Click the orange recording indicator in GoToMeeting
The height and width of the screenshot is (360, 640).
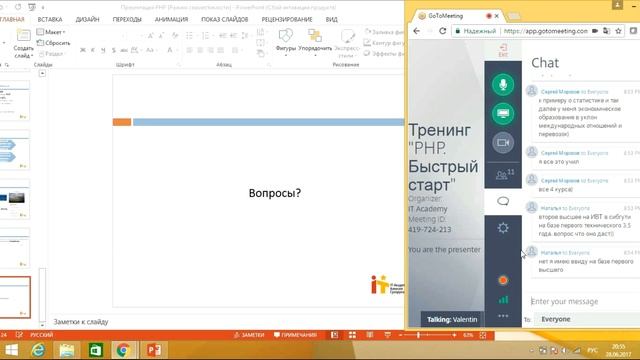pyautogui.click(x=503, y=280)
